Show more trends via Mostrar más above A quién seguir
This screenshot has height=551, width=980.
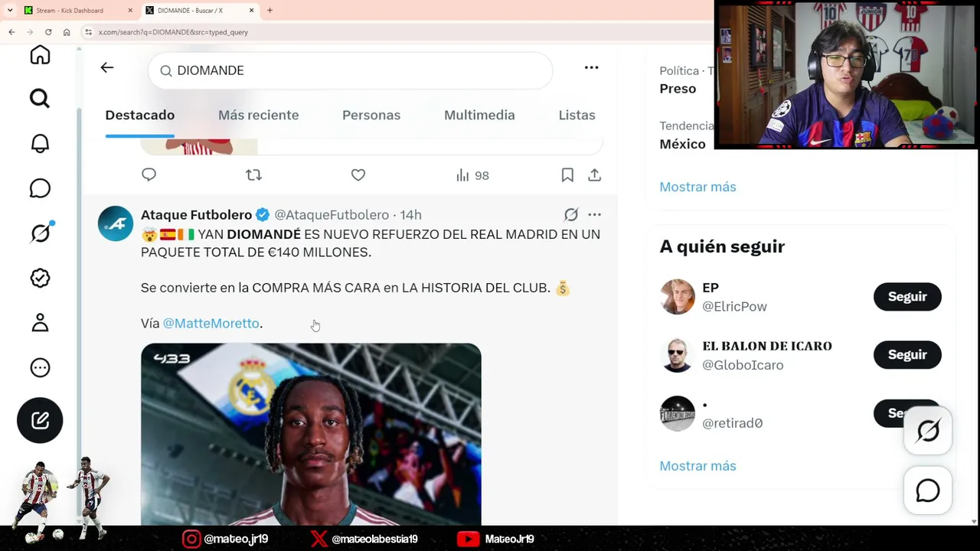pyautogui.click(x=697, y=187)
